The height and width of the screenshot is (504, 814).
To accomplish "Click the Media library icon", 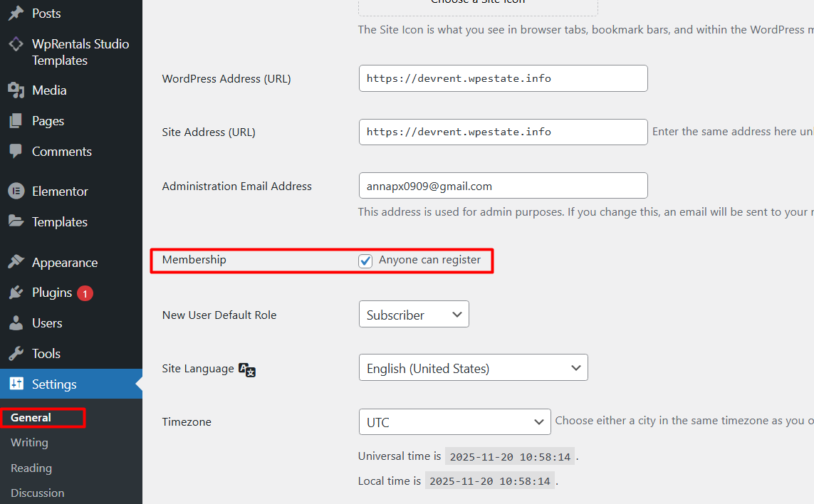I will (16, 90).
